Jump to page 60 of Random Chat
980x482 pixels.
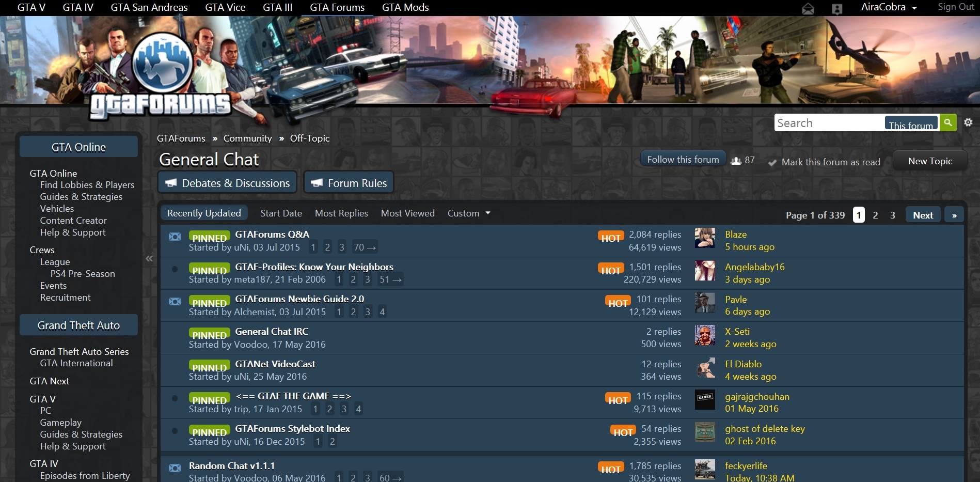390,477
